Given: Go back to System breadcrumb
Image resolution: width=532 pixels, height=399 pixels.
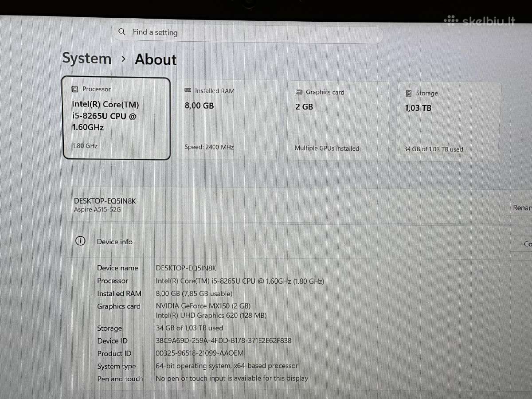Looking at the screenshot, I should 87,59.
